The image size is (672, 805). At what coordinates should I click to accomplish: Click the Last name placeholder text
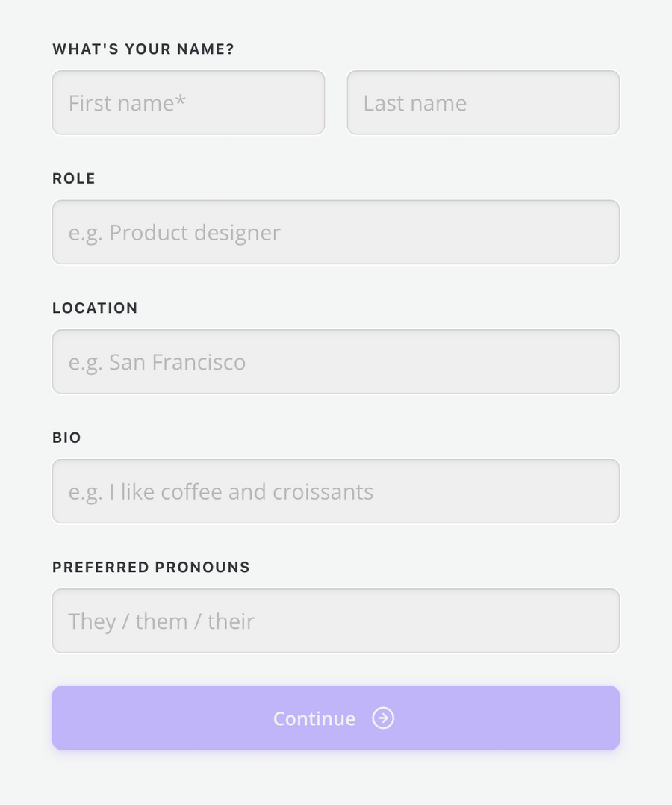[414, 102]
